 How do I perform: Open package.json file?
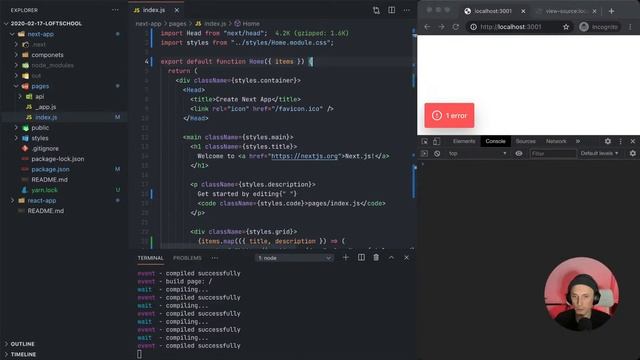point(50,169)
